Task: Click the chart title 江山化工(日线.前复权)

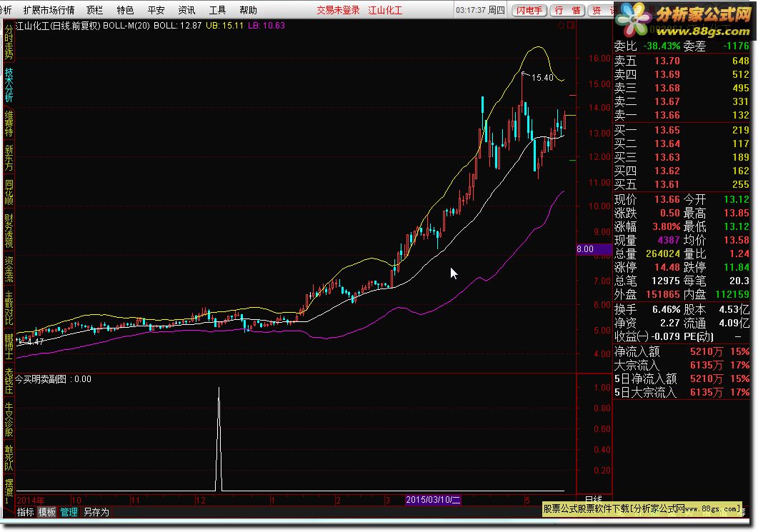Action: click(x=58, y=26)
